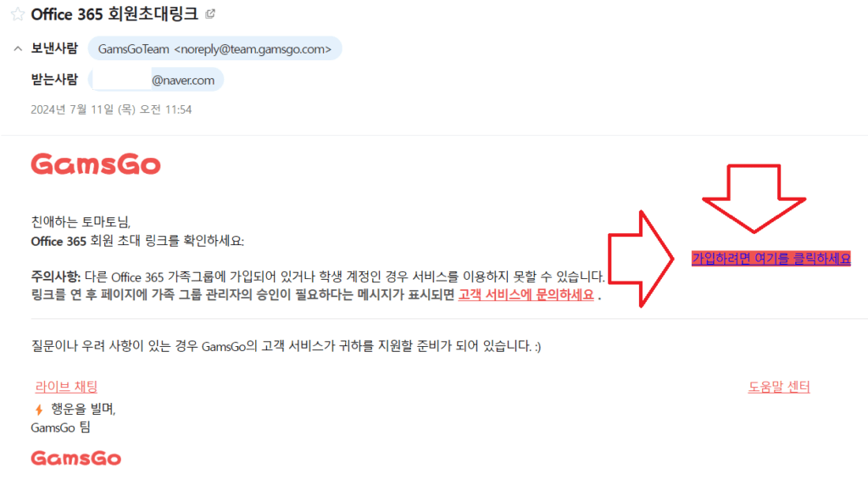Follow the 고객 서비스에 문의하세요 link

pos(526,295)
